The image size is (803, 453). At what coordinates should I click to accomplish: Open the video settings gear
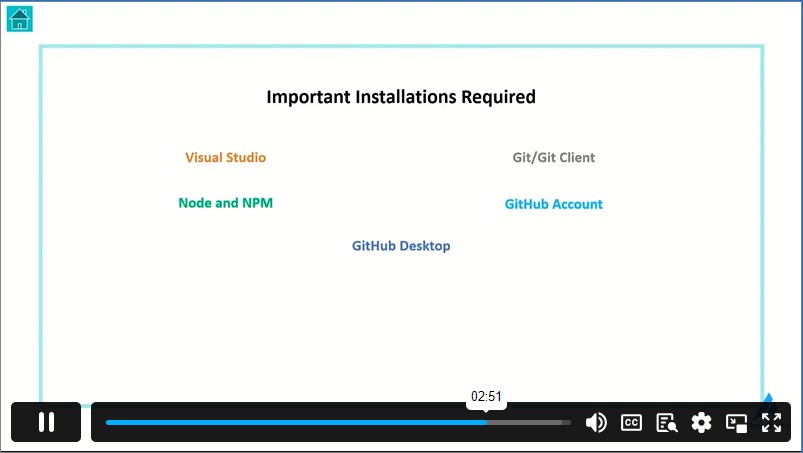pyautogui.click(x=701, y=423)
